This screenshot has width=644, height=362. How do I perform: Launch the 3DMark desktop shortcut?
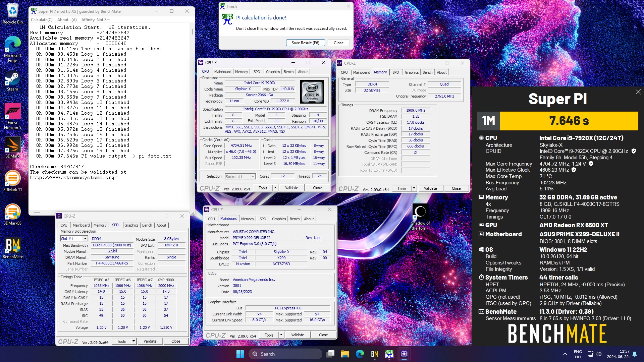coord(13,147)
